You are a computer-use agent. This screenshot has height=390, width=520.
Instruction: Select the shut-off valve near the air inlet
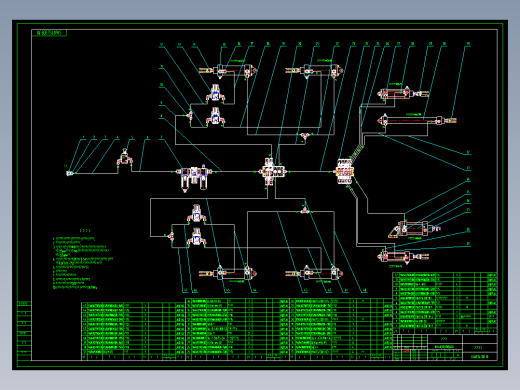(124, 158)
